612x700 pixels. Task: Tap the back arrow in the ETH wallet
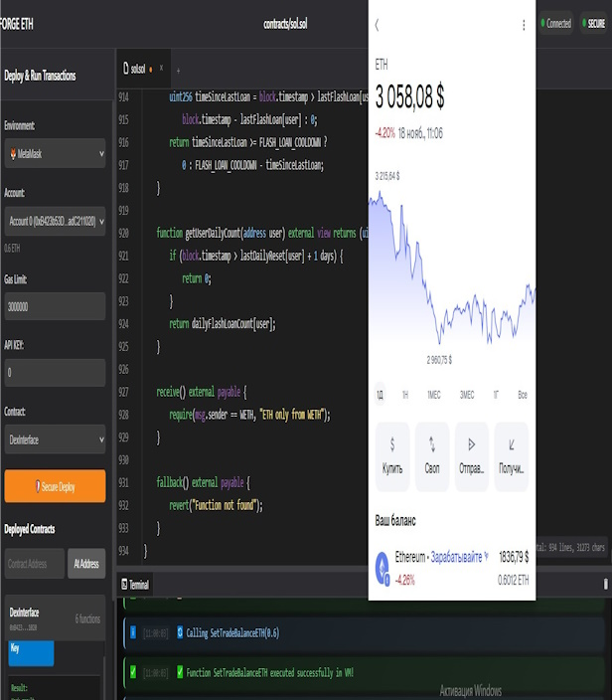[x=378, y=25]
